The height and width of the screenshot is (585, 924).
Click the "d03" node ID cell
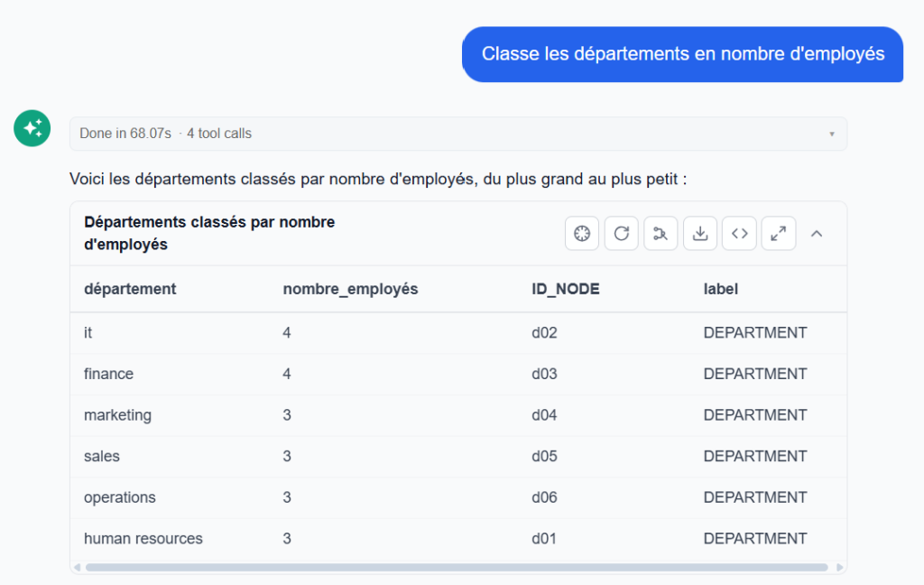(544, 374)
